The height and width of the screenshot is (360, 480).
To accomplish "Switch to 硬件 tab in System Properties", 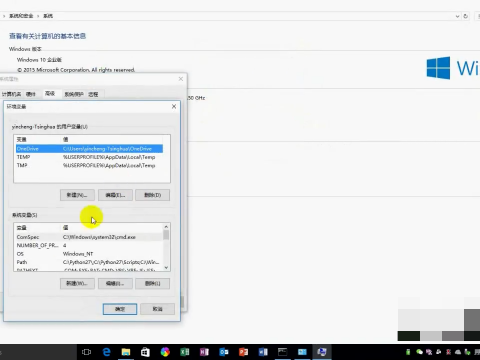I will point(31,94).
